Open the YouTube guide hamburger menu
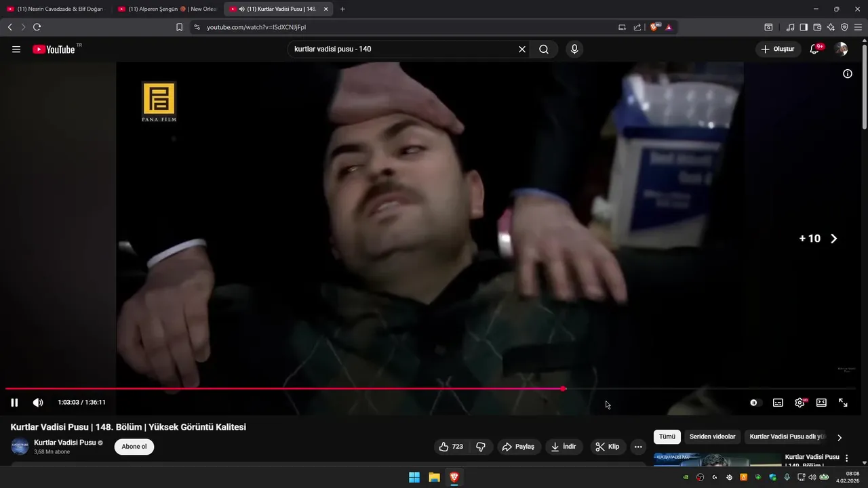The image size is (868, 488). click(x=16, y=49)
